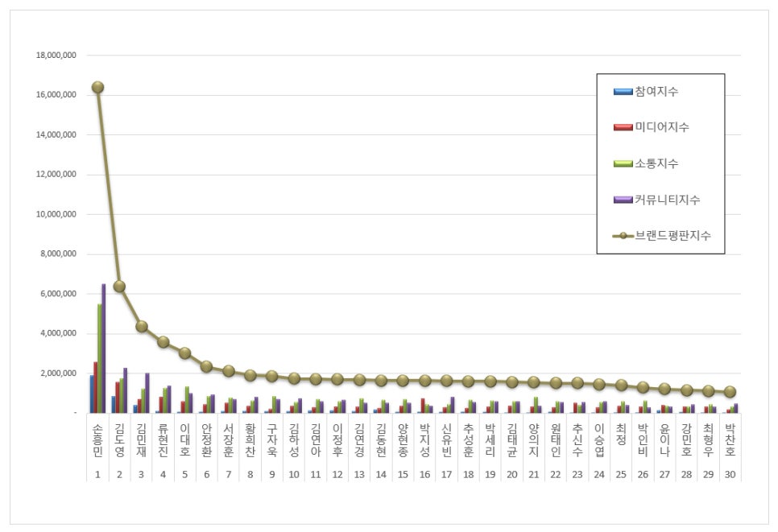Click the line marker above 박찬호

click(730, 392)
